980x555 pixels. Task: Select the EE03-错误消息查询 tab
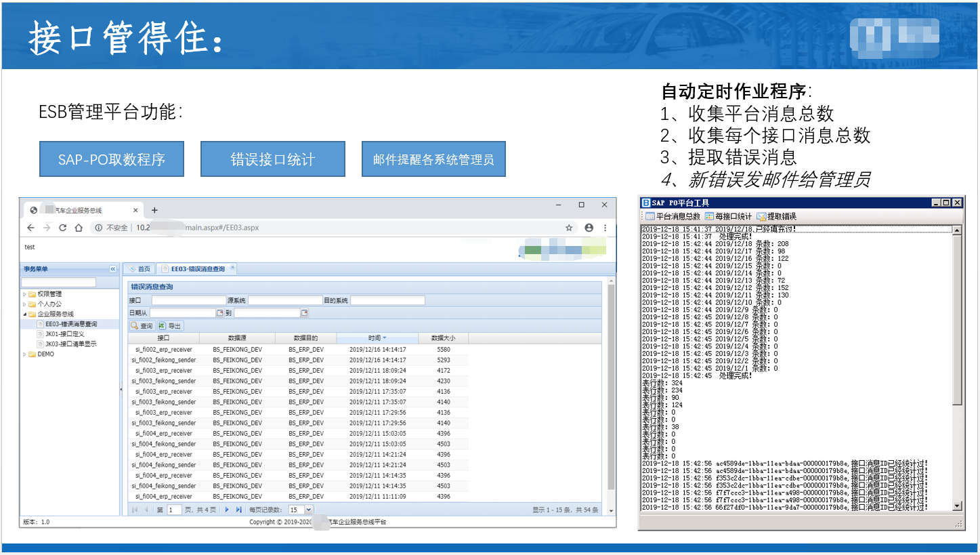point(193,268)
